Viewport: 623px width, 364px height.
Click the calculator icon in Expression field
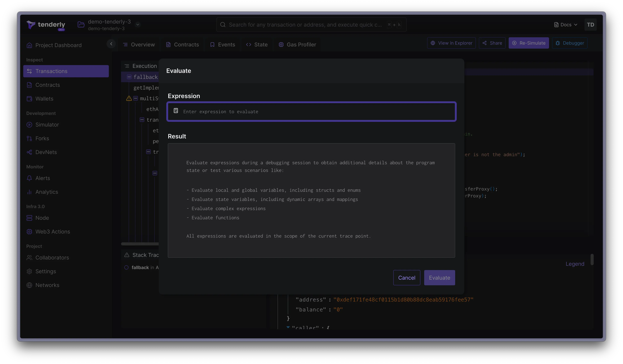176,111
